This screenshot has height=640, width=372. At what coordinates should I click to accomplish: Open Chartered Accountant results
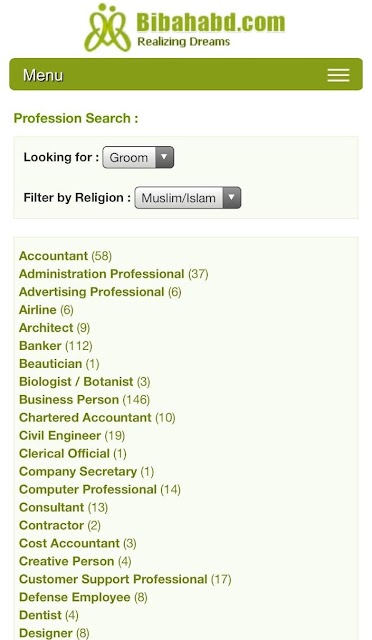click(x=85, y=418)
